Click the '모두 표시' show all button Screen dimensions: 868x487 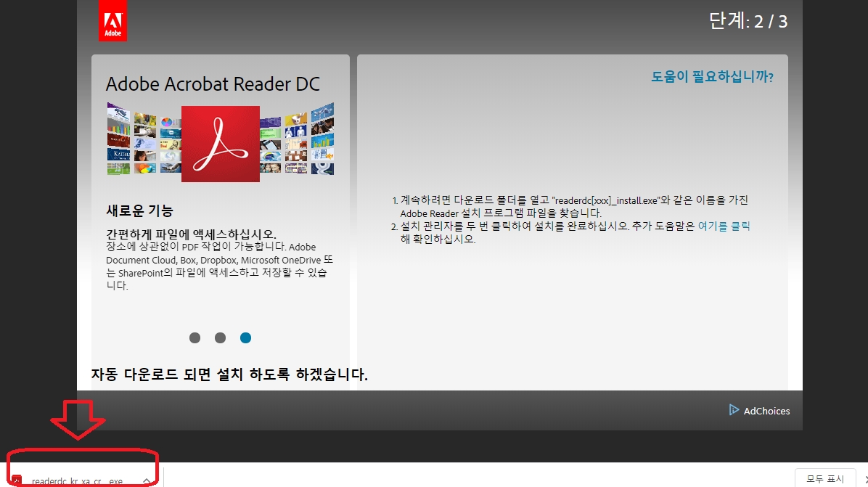[x=825, y=479]
